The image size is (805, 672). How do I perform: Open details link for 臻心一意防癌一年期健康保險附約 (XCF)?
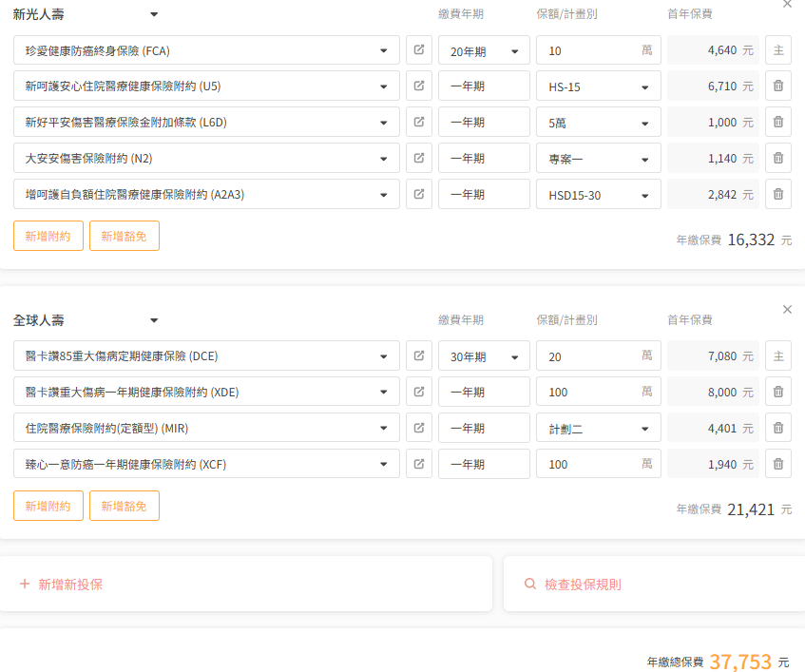pos(419,464)
